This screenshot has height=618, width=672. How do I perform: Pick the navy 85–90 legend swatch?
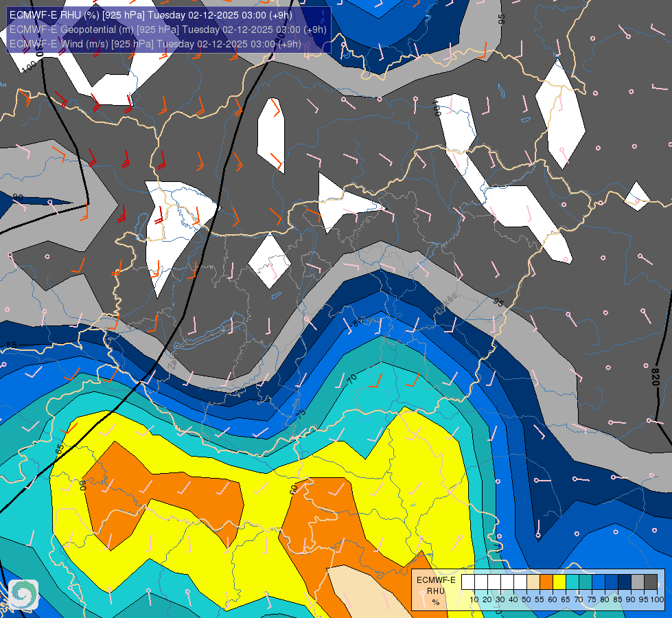click(625, 582)
